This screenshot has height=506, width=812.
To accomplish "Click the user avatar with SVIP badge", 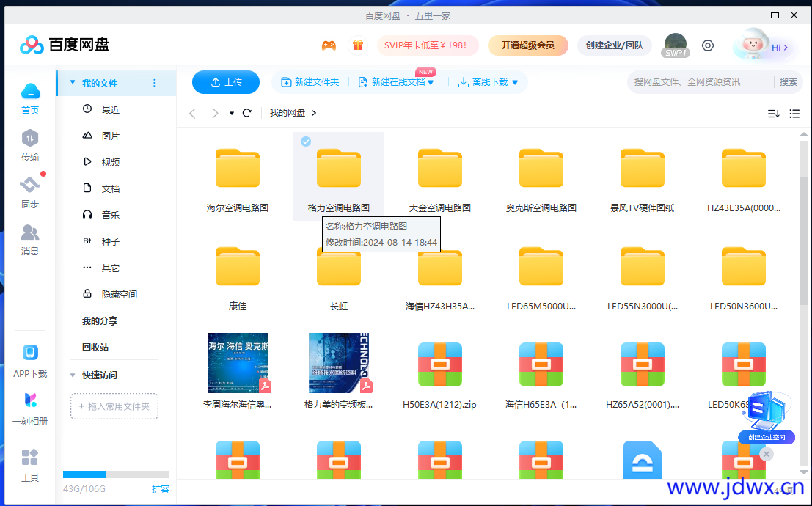I will coord(676,45).
